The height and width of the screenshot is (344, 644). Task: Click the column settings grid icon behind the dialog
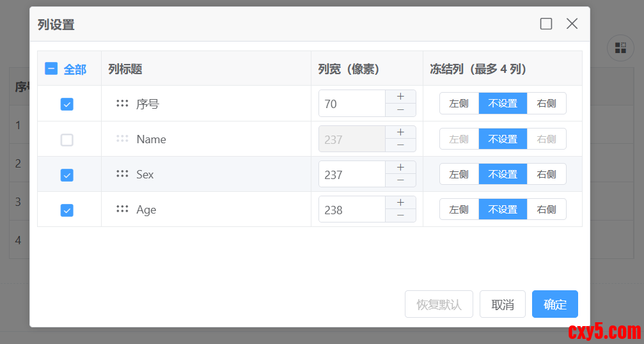point(620,48)
